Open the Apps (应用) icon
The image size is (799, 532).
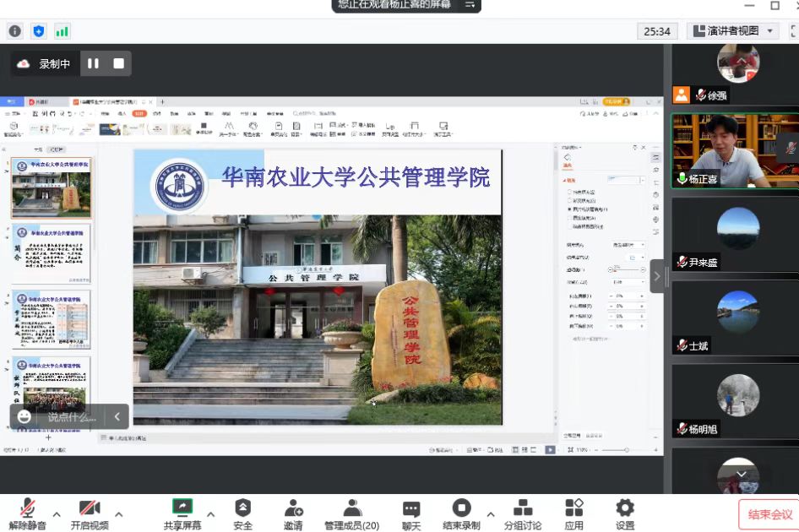(x=574, y=513)
